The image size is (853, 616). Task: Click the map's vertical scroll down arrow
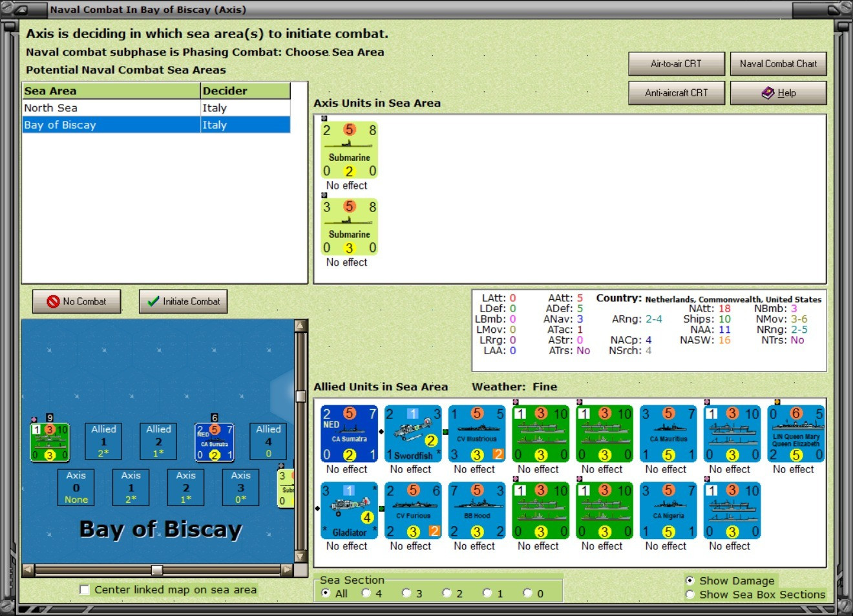[x=300, y=557]
